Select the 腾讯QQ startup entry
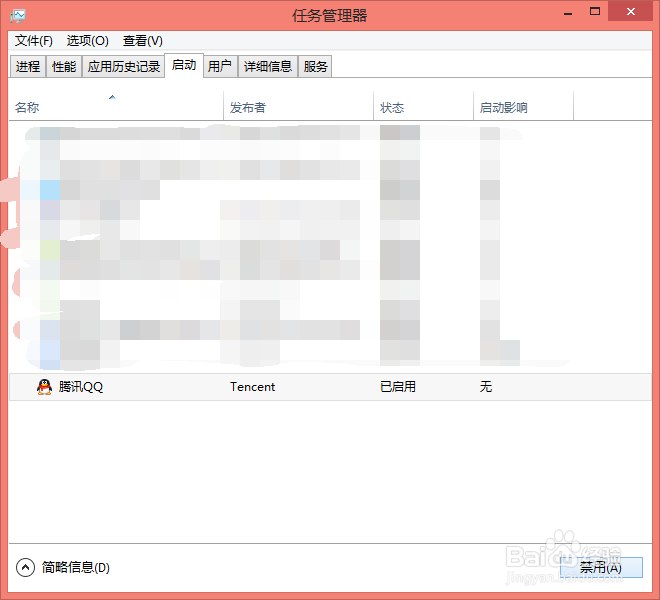 coord(330,387)
